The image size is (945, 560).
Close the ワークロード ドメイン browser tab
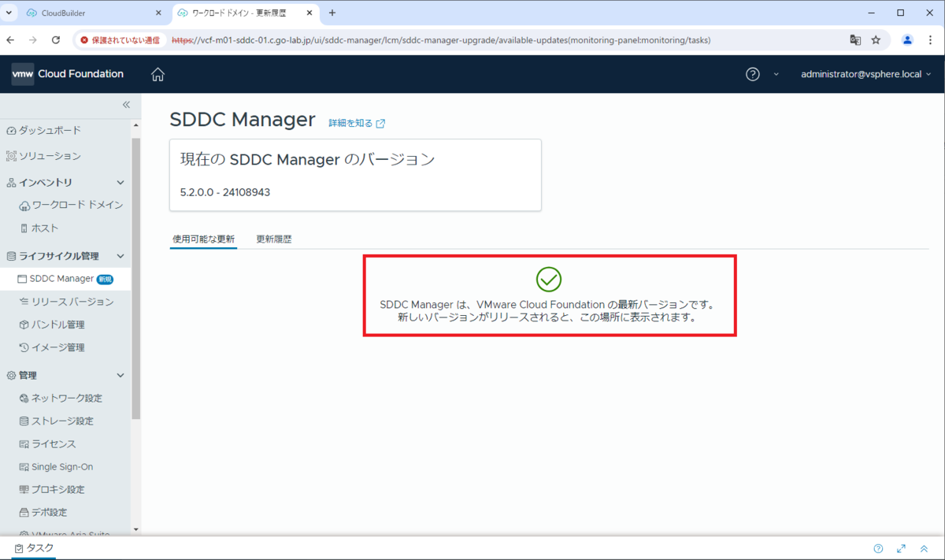[309, 13]
